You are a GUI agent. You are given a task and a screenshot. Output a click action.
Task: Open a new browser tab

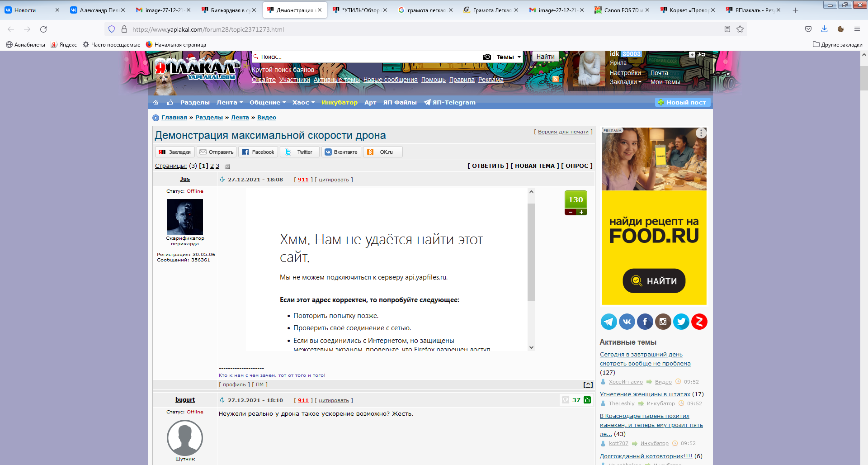(796, 10)
